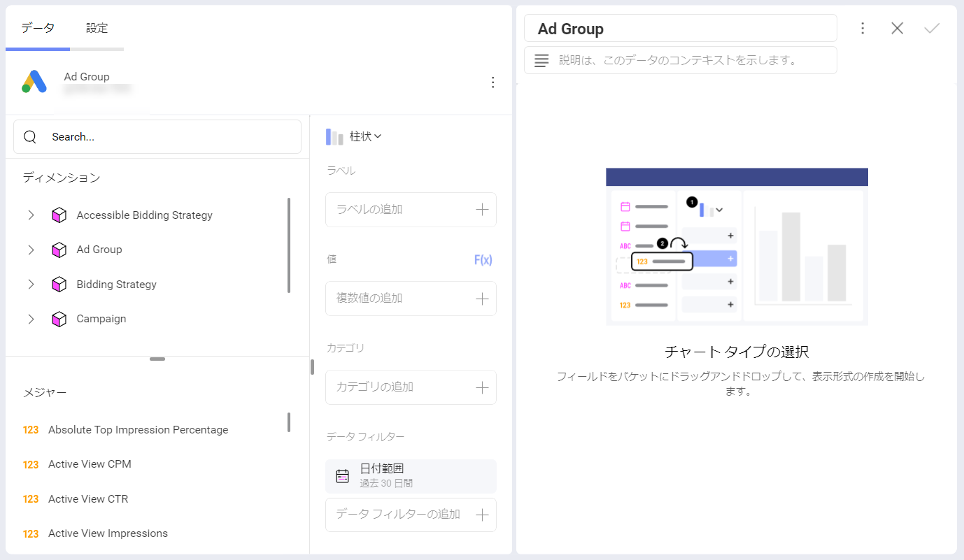Click the description input field
The image size is (964, 560).
pyautogui.click(x=680, y=60)
